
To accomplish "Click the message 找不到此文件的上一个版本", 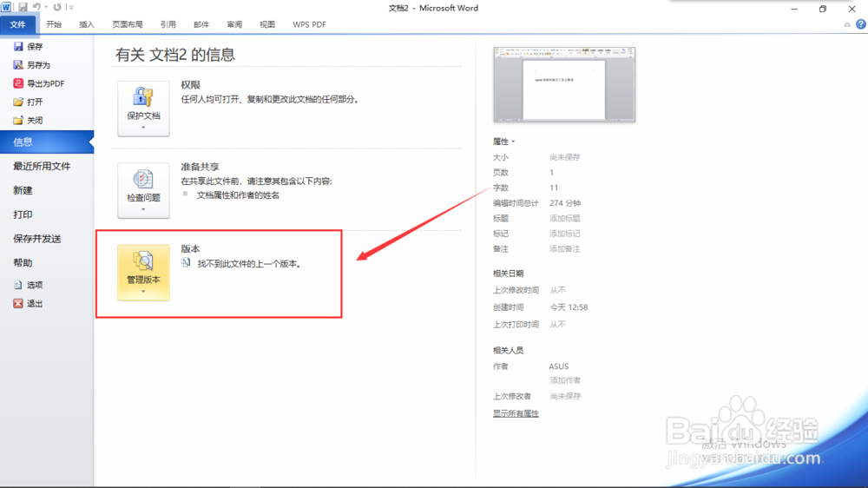I will point(248,264).
